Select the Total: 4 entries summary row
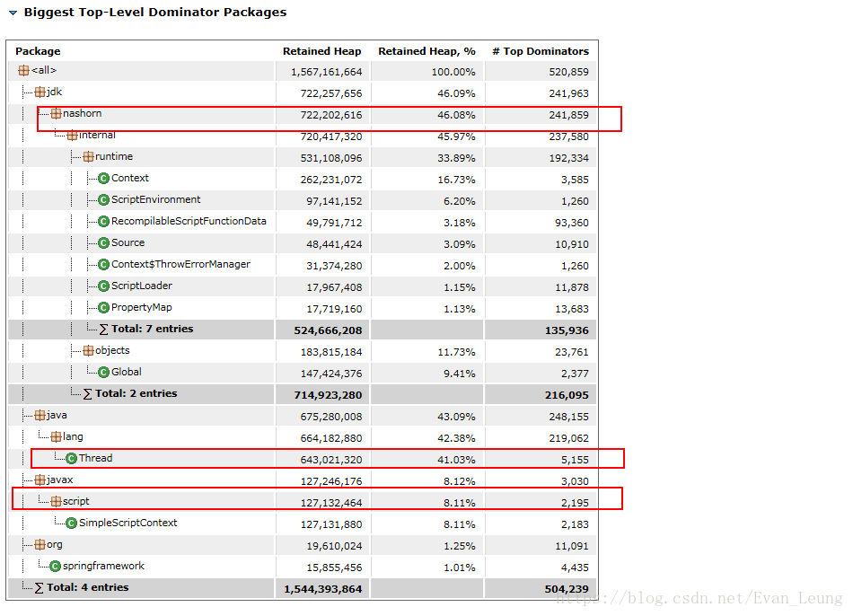 [x=302, y=587]
